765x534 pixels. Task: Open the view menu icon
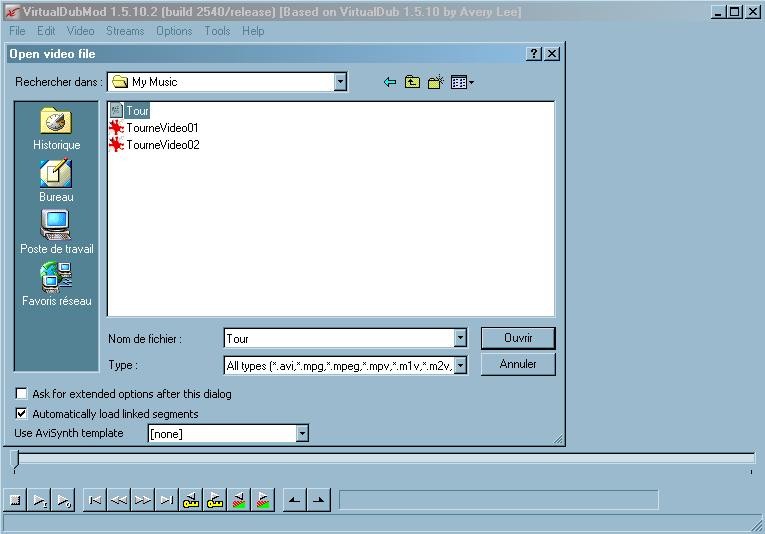[x=462, y=82]
